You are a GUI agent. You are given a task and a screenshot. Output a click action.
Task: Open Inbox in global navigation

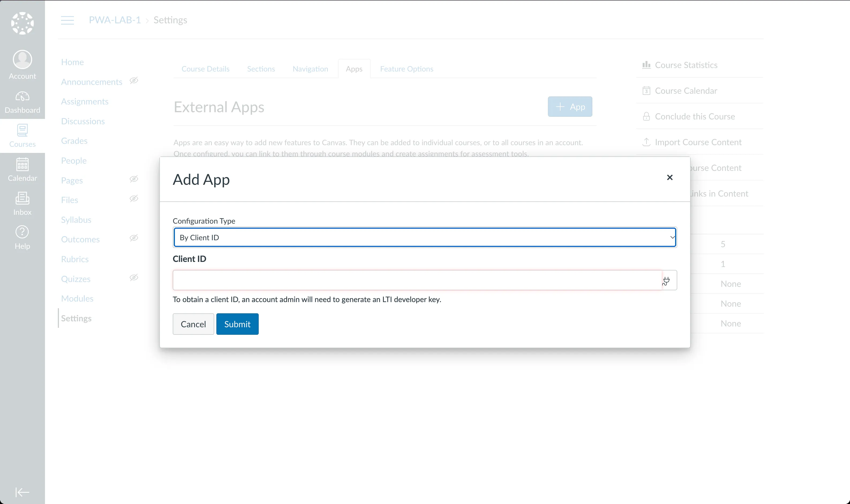(x=22, y=204)
